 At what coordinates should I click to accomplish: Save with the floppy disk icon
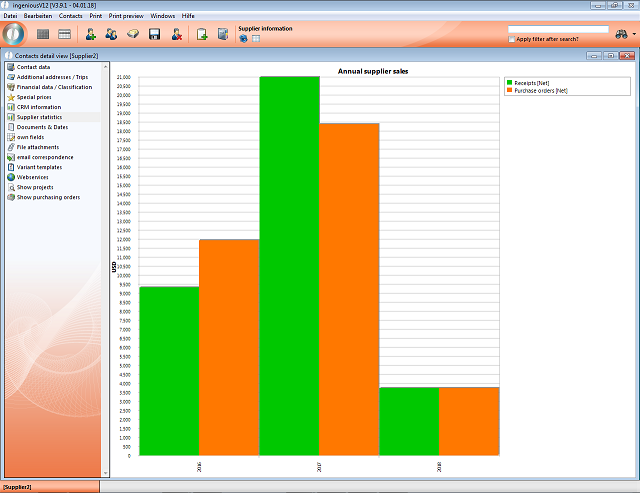(154, 34)
